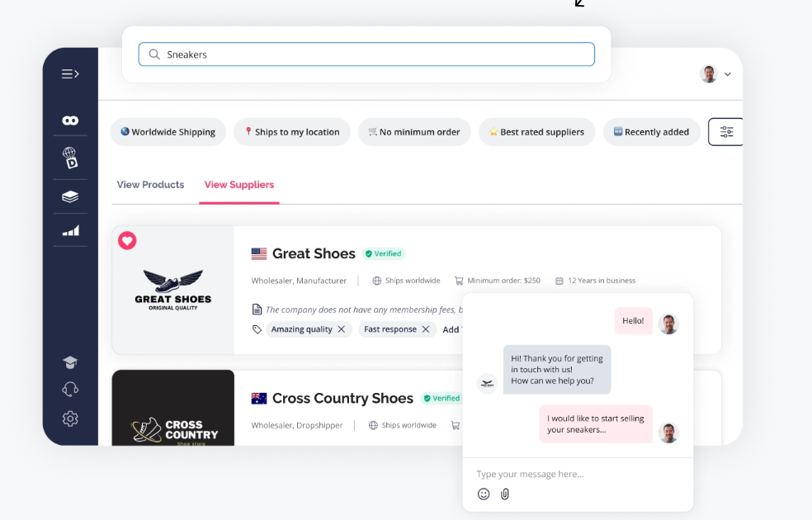
Task: Click the infinity logo icon in sidebar
Action: [x=70, y=121]
